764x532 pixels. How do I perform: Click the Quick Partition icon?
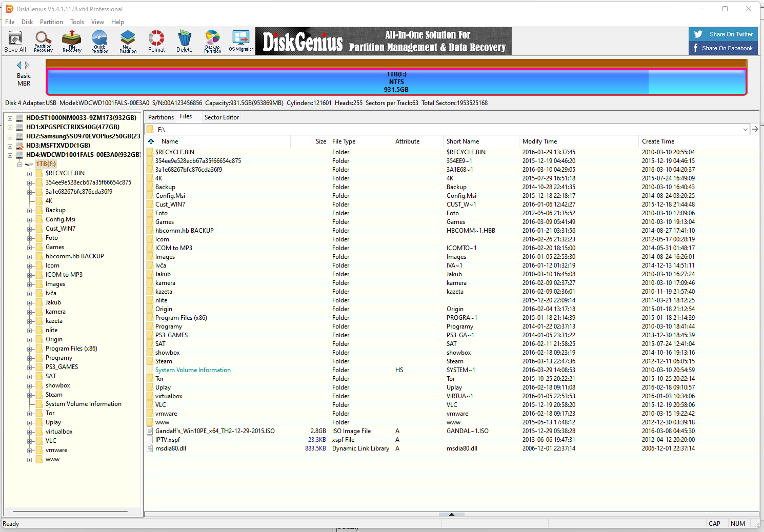pos(99,41)
